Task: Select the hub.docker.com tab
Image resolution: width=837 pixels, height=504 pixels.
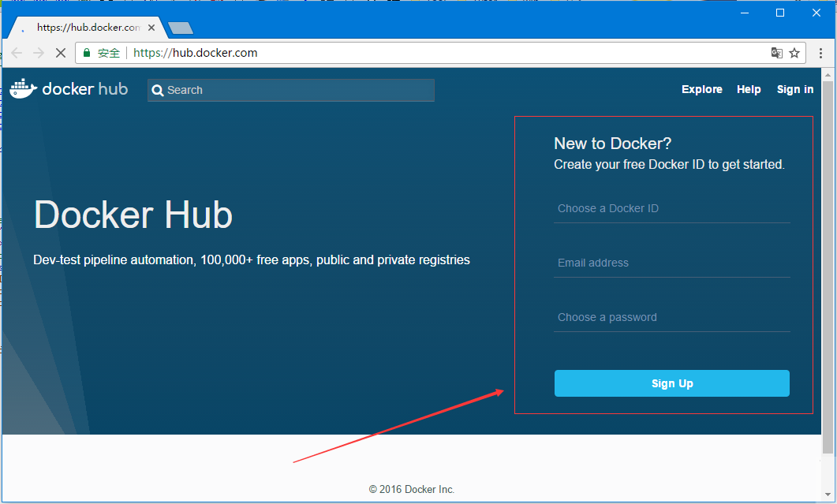Action: pos(88,28)
